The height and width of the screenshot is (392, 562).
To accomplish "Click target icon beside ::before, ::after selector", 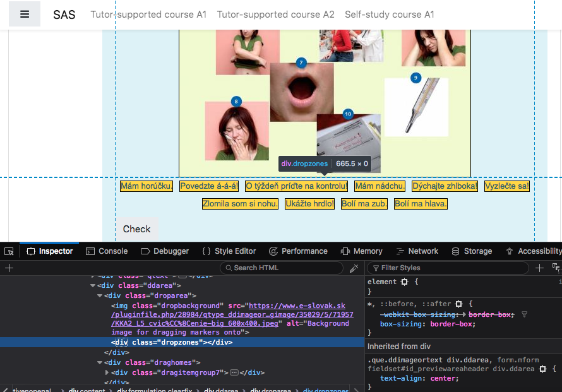I will pyautogui.click(x=459, y=304).
